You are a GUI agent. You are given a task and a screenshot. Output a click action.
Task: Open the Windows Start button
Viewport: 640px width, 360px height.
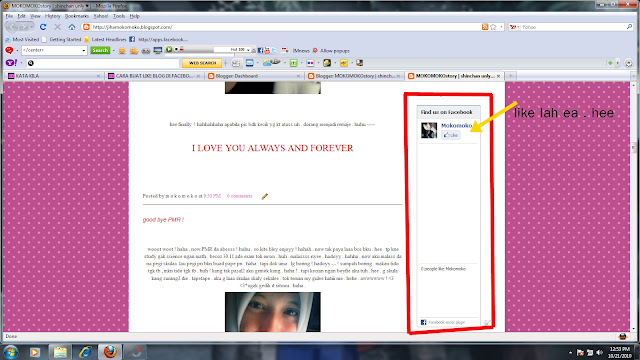(x=11, y=352)
